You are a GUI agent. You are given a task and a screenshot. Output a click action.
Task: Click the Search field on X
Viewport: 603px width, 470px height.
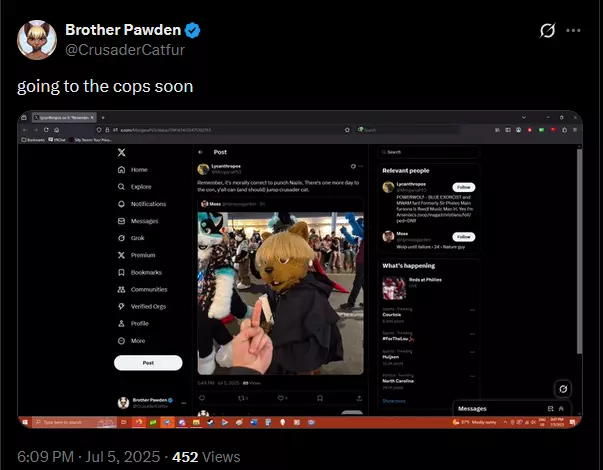429,152
